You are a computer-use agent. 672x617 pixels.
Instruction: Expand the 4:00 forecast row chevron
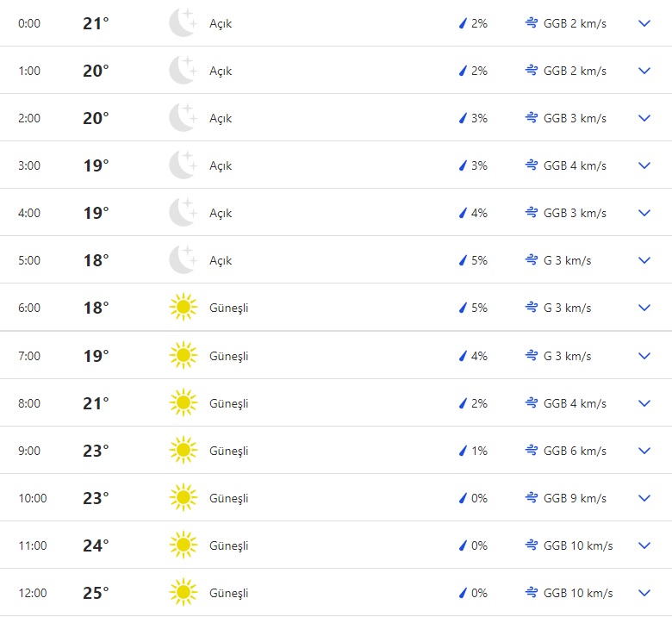tap(644, 213)
